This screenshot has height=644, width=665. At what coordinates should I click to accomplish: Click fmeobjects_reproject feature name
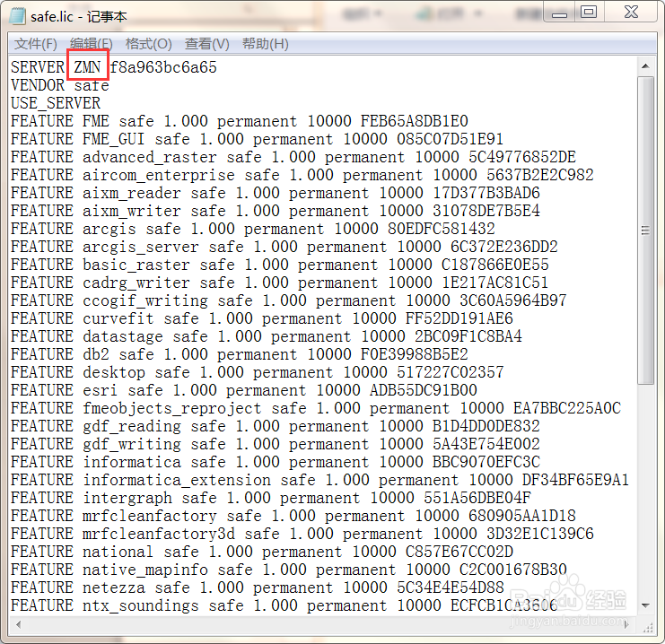(x=172, y=408)
